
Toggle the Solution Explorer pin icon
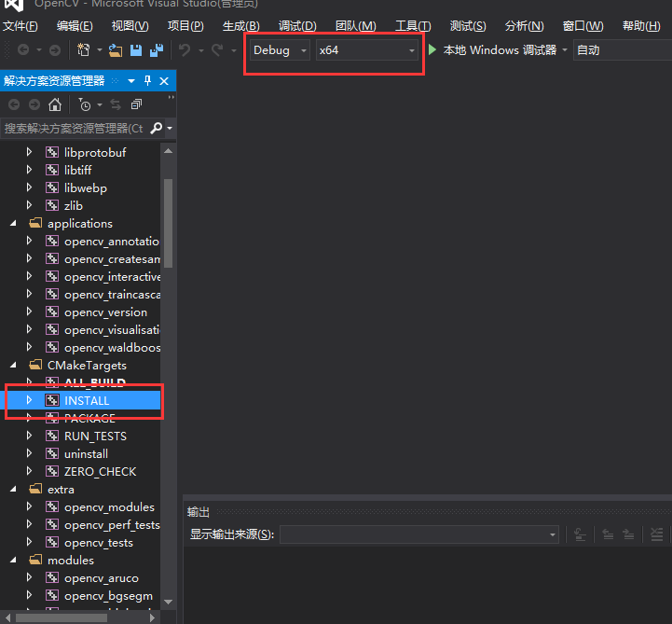click(x=147, y=80)
